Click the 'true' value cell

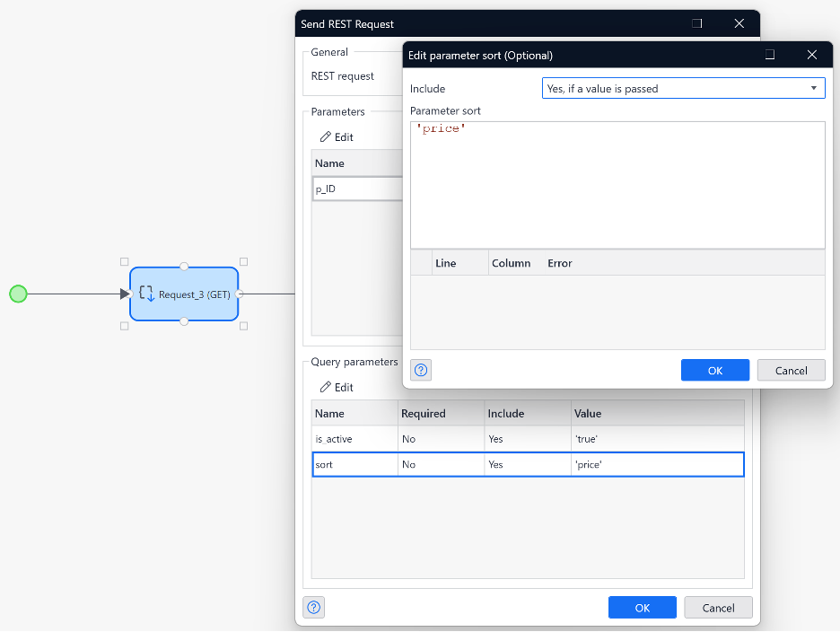point(657,439)
